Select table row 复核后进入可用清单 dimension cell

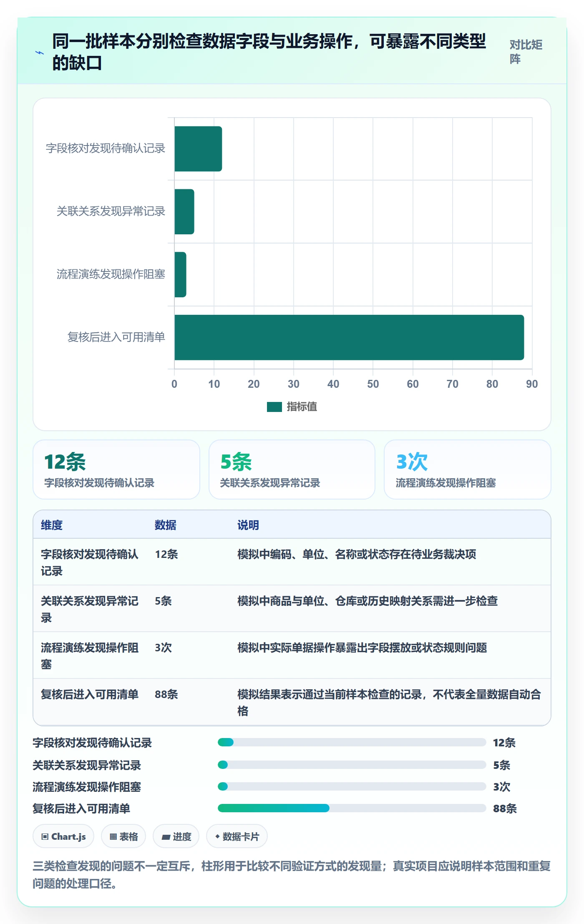pyautogui.click(x=90, y=694)
